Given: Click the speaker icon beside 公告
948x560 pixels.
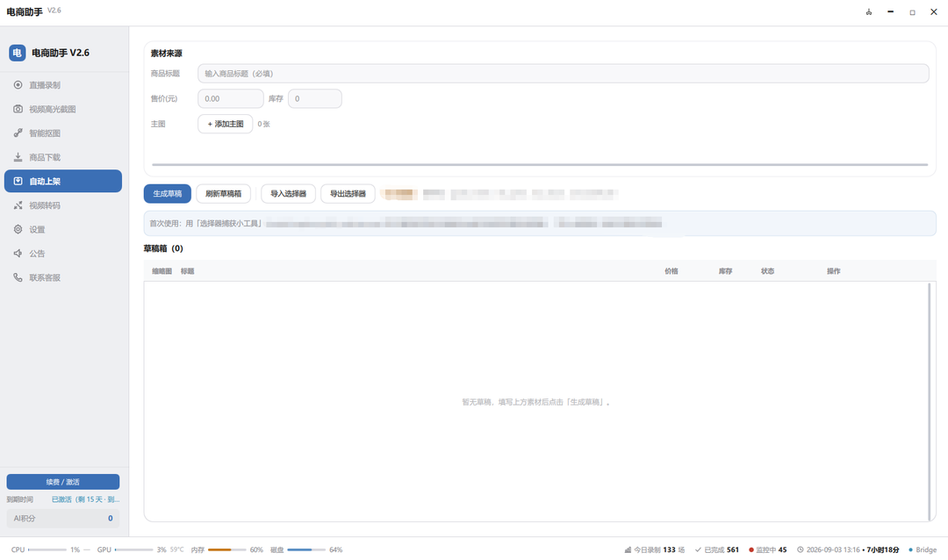Looking at the screenshot, I should [x=18, y=254].
